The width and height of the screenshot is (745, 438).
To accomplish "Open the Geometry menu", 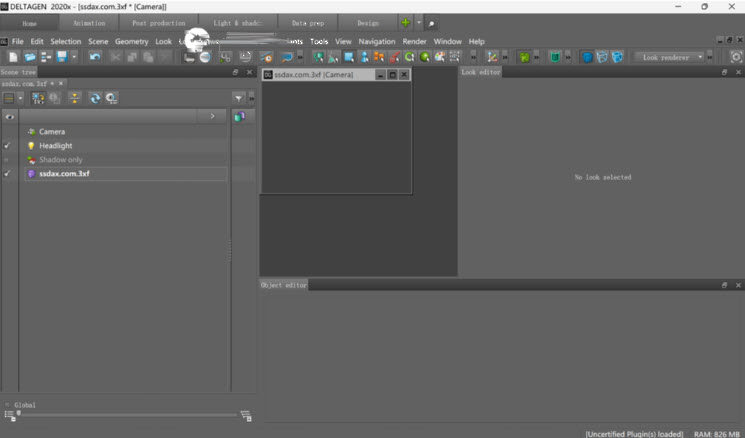I will pos(131,41).
